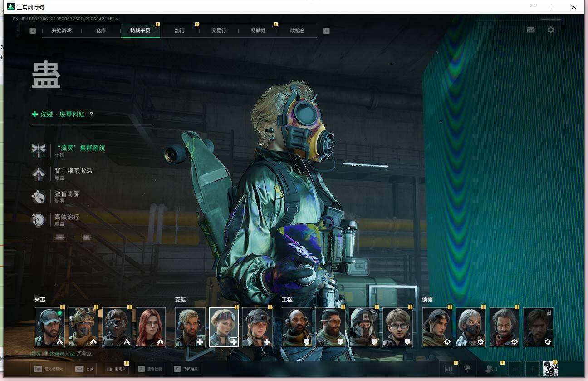Click the 支援 class label

click(180, 299)
